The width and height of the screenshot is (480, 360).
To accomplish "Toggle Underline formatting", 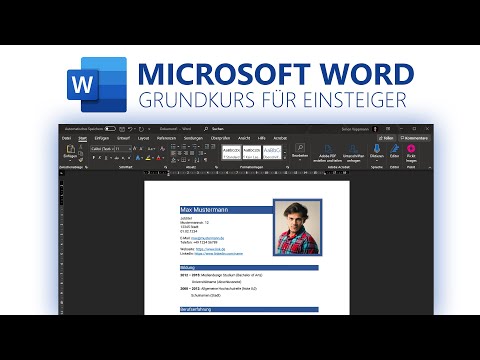I will coord(106,158).
